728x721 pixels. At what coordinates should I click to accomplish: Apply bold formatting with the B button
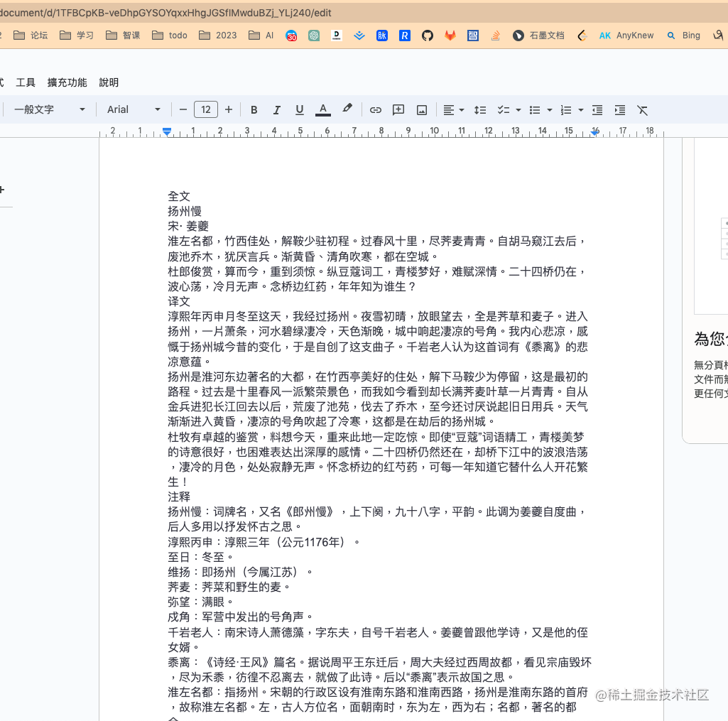254,110
